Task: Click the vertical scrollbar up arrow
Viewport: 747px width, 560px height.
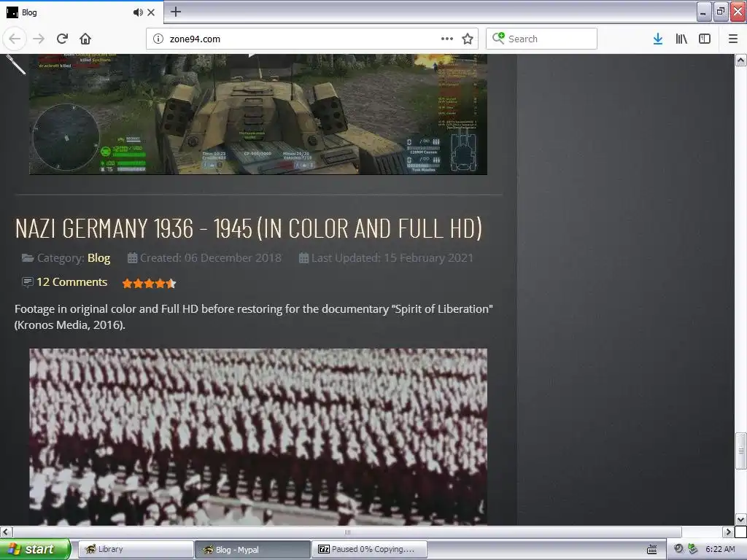Action: coord(740,60)
